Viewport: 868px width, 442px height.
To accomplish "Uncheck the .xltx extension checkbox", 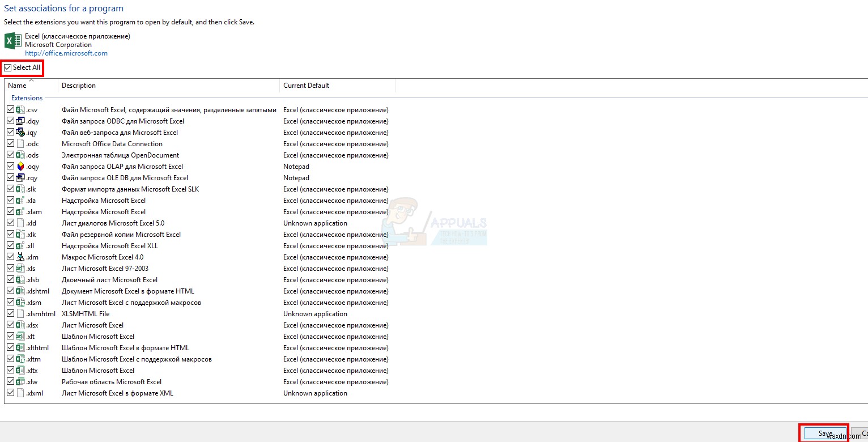I will (x=11, y=371).
